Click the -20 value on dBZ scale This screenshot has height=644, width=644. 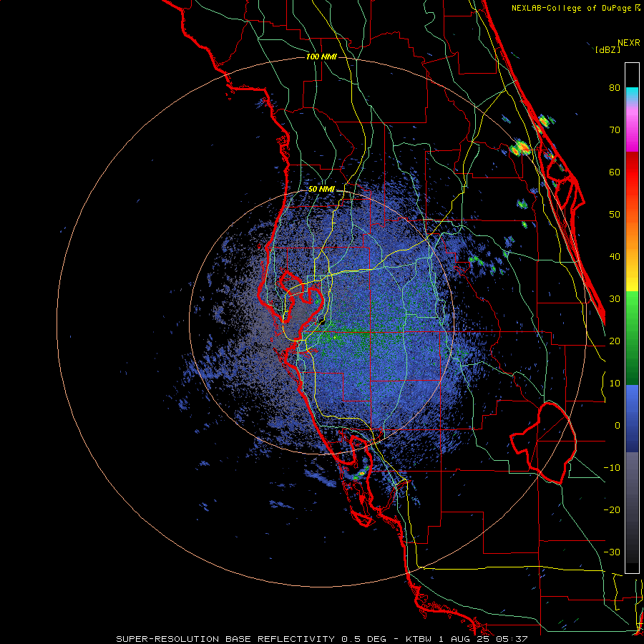(x=612, y=509)
